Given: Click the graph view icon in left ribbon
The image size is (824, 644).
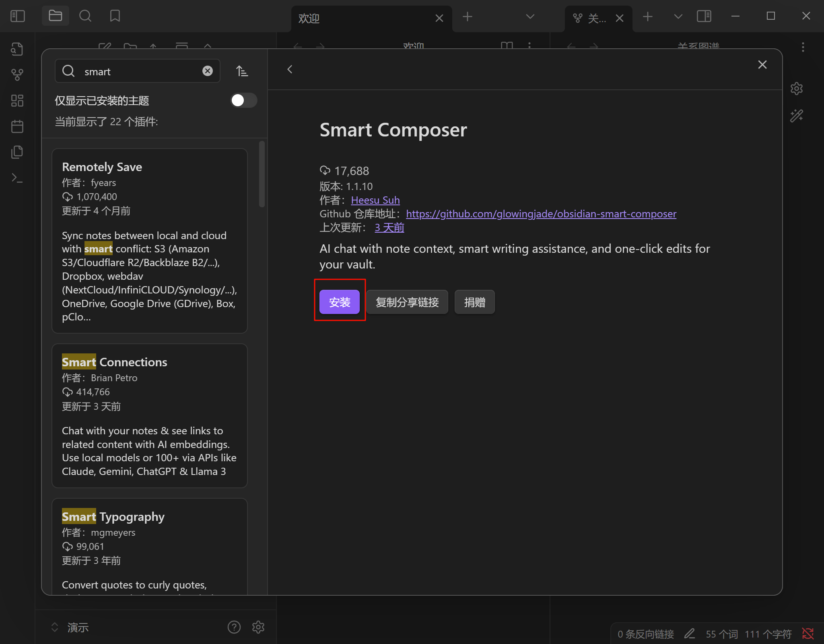Looking at the screenshot, I should tap(17, 75).
